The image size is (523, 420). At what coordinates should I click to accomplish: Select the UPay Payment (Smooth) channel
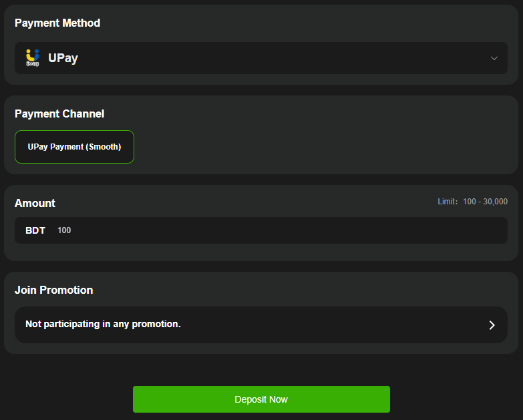pos(74,147)
